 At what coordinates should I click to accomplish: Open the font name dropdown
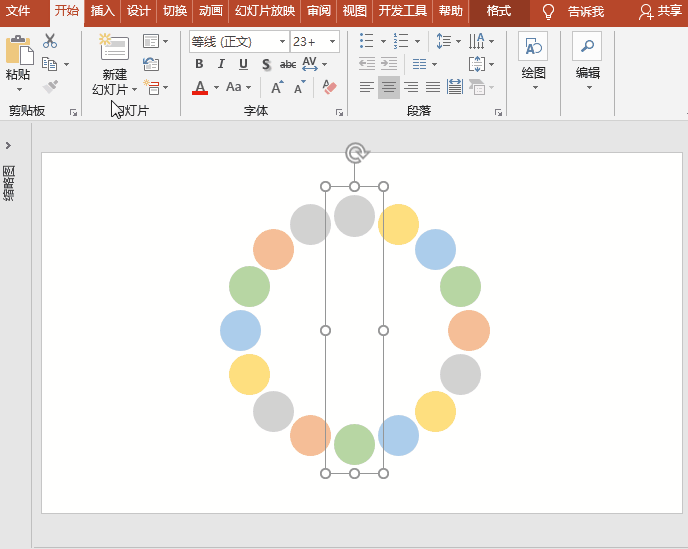tap(282, 42)
